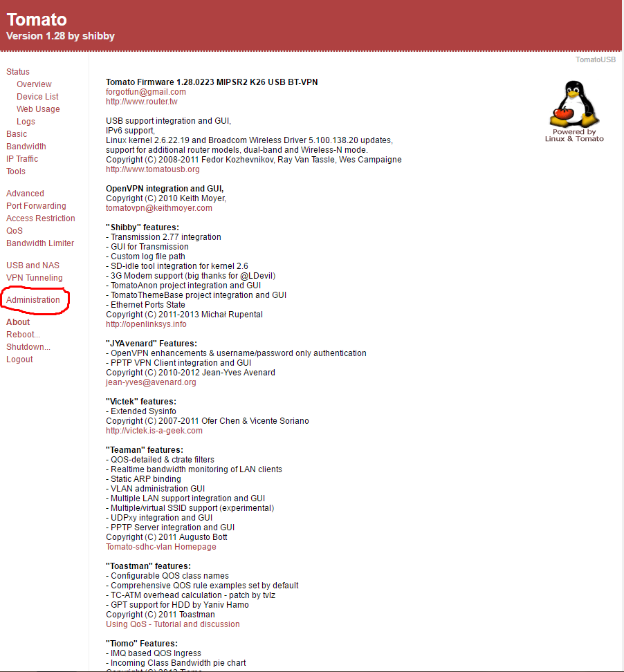The width and height of the screenshot is (624, 672).
Task: Click the forgotfun@gmail.com email link
Action: 146,92
